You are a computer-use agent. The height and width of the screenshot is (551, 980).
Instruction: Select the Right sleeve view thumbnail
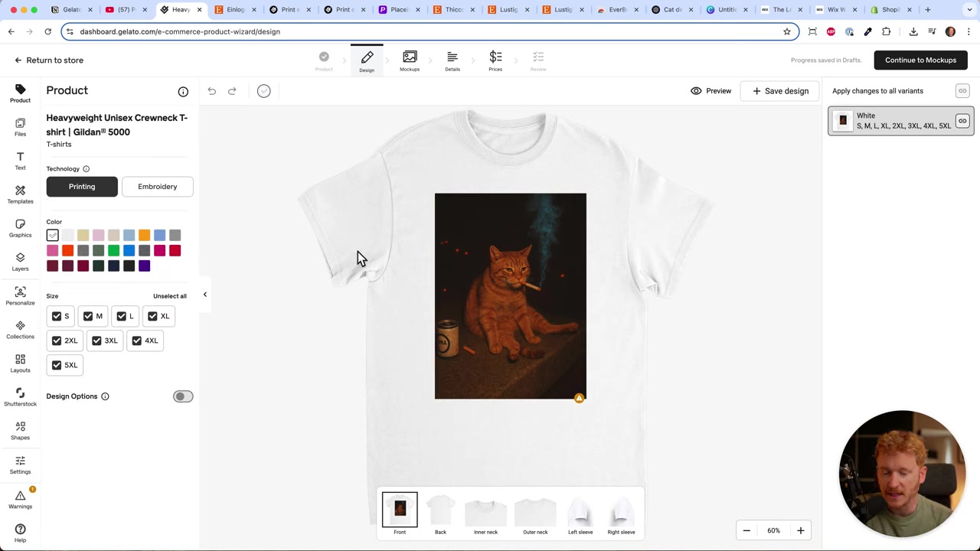point(621,514)
